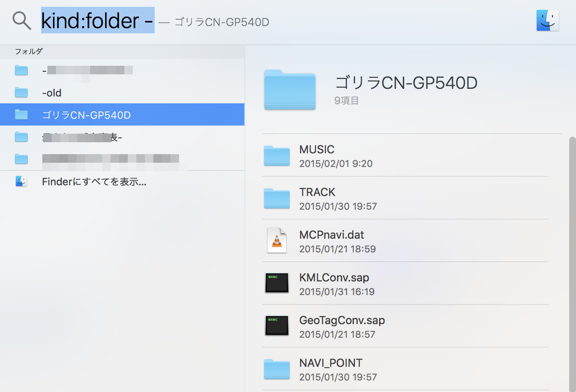Image resolution: width=576 pixels, height=392 pixels.
Task: Click the フォルダ section header
Action: pyautogui.click(x=29, y=52)
